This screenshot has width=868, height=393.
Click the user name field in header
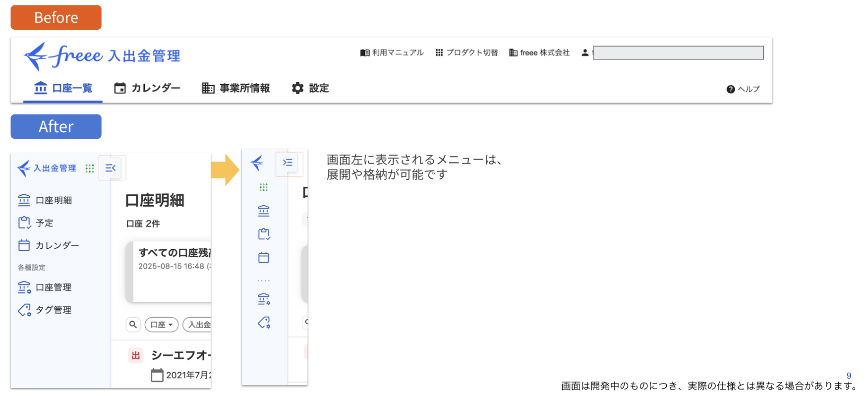[x=678, y=53]
